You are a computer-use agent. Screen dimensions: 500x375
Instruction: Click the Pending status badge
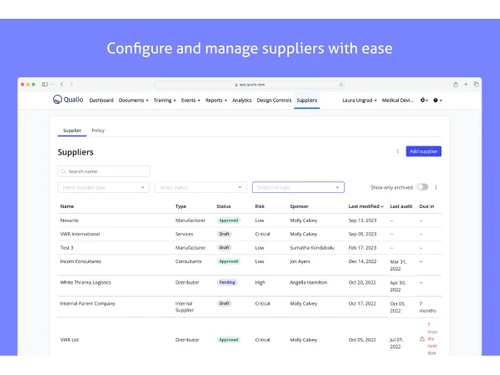[x=227, y=282]
